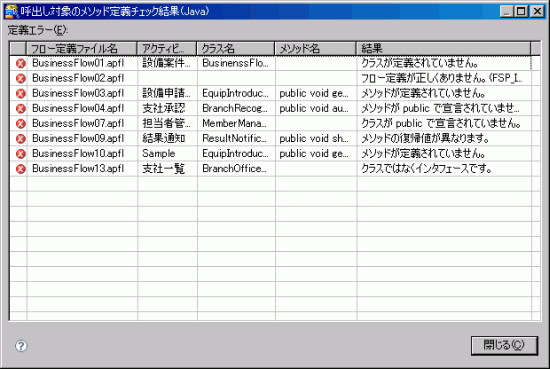Select the BusinessFlow13.apfl file name cell

82,169
